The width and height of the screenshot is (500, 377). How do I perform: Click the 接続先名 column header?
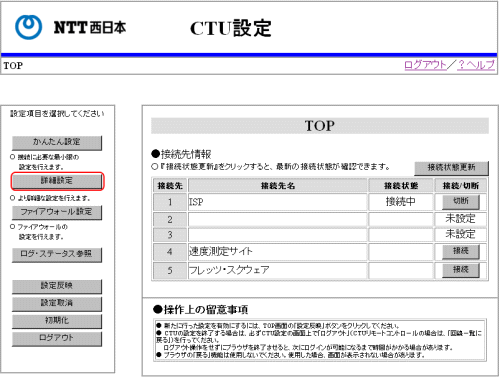point(277,185)
